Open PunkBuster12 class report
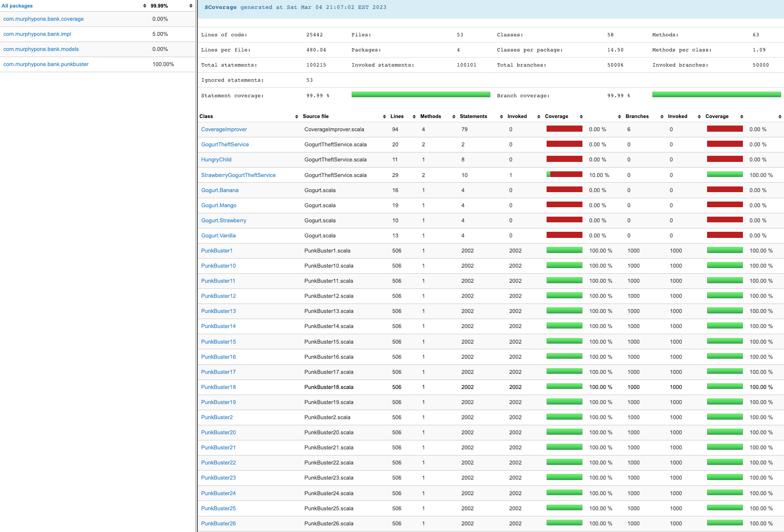 click(219, 296)
